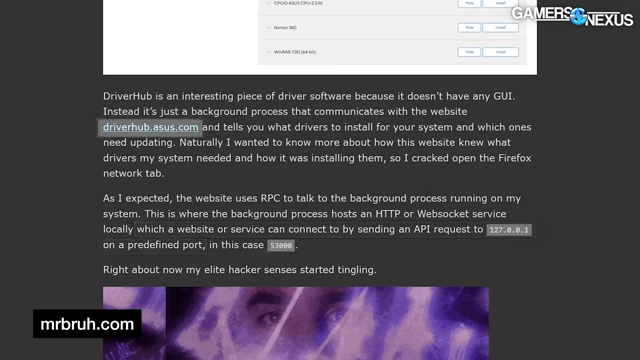
Task: Click the WinRAR 7.00 (64-bit) label
Action: 295,52
